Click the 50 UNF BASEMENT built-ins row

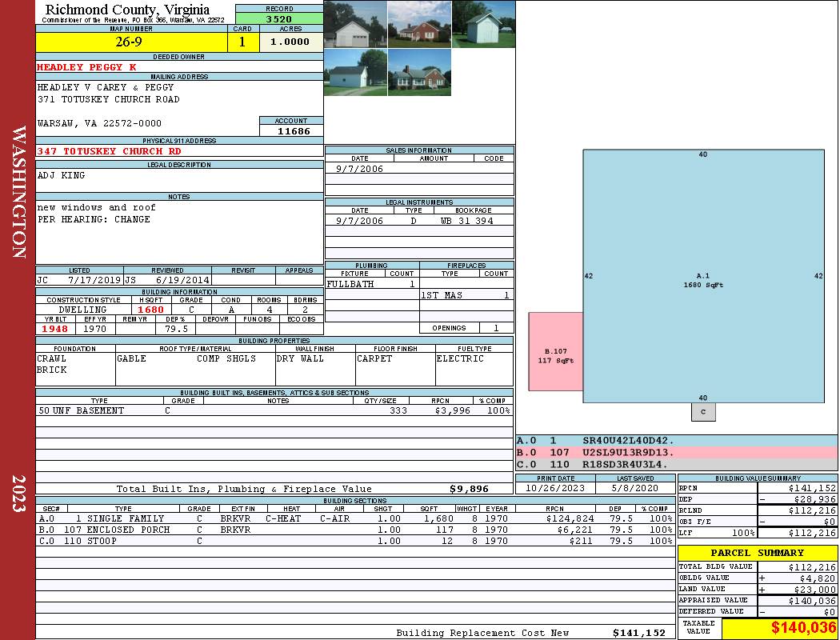274,410
